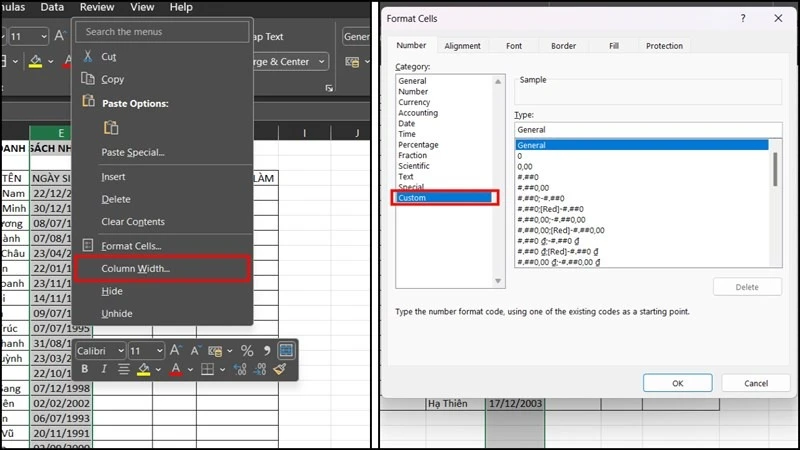Open the Merge & Center dropdown arrow
Screen dimensions: 800x450
(x=322, y=62)
